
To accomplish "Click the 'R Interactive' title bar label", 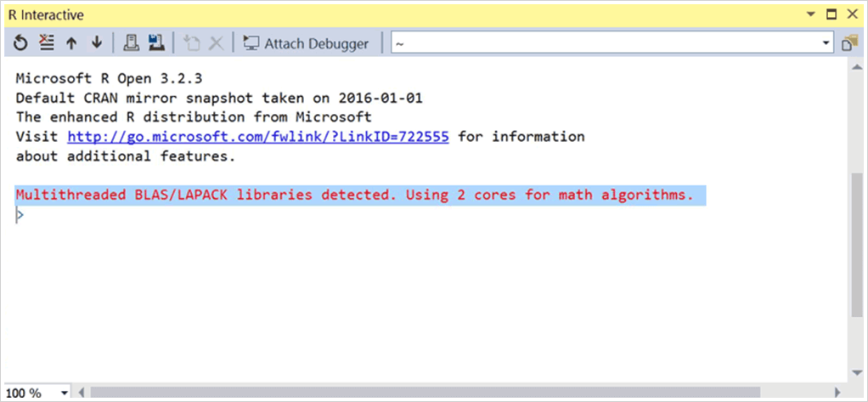I will click(x=46, y=15).
